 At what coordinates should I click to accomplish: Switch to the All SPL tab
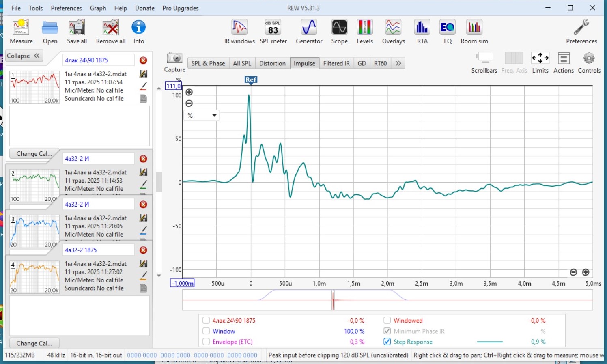(242, 63)
